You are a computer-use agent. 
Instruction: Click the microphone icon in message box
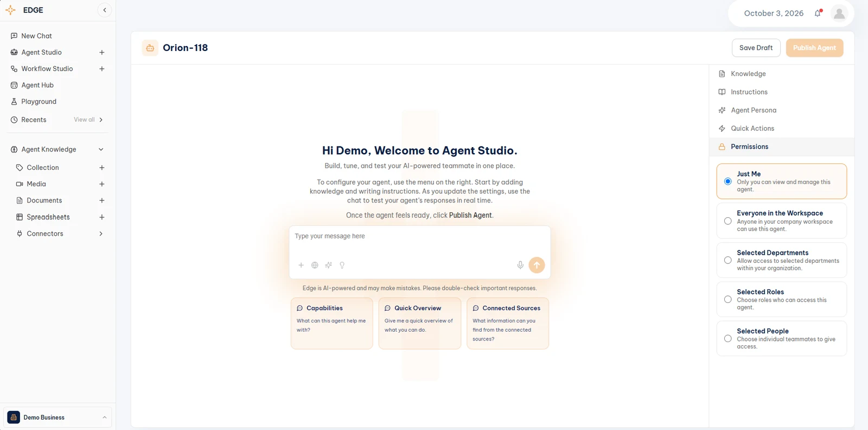520,265
